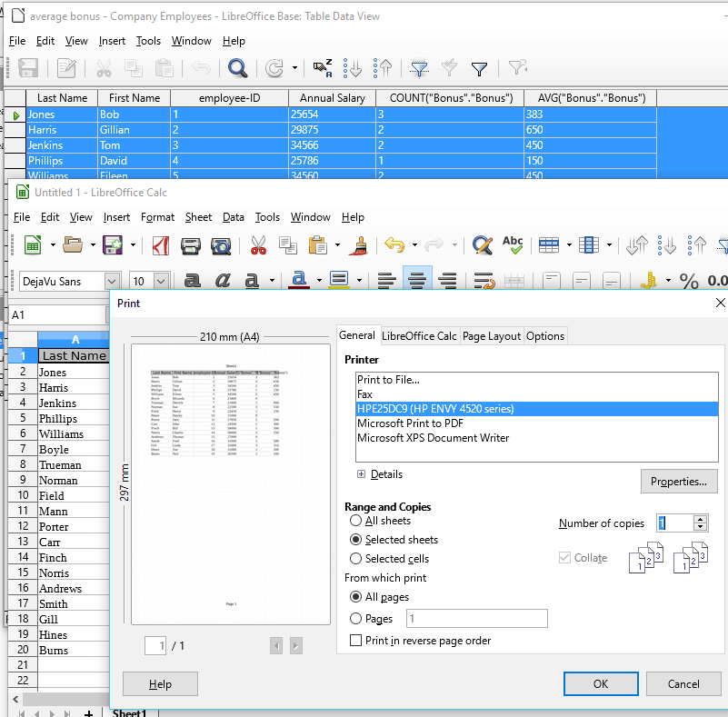Open Data menu in Calc
Screen dimensions: 728x717
tap(233, 217)
